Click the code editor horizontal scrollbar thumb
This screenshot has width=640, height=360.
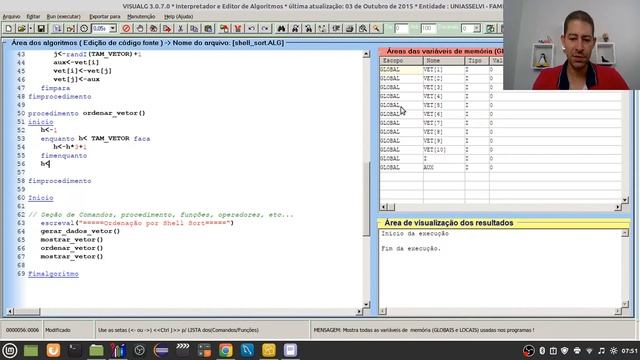pyautogui.click(x=27, y=311)
